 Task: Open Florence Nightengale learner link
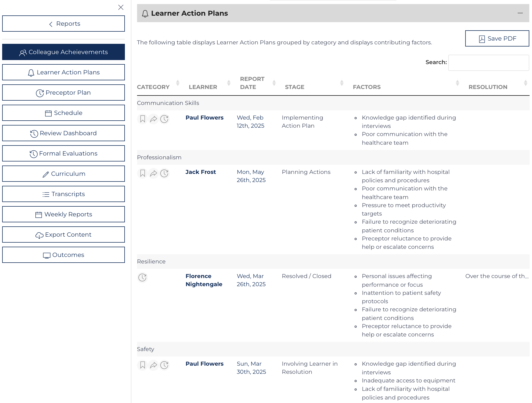204,280
